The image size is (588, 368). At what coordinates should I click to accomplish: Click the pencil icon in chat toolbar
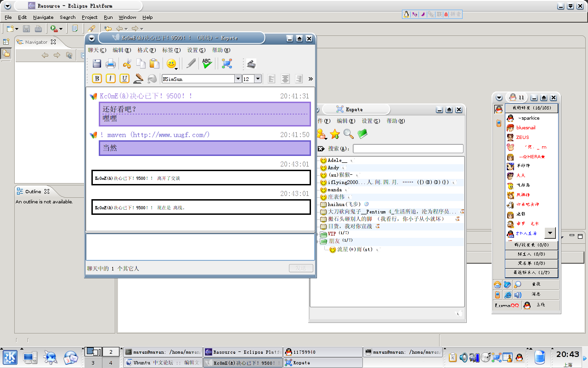[191, 64]
